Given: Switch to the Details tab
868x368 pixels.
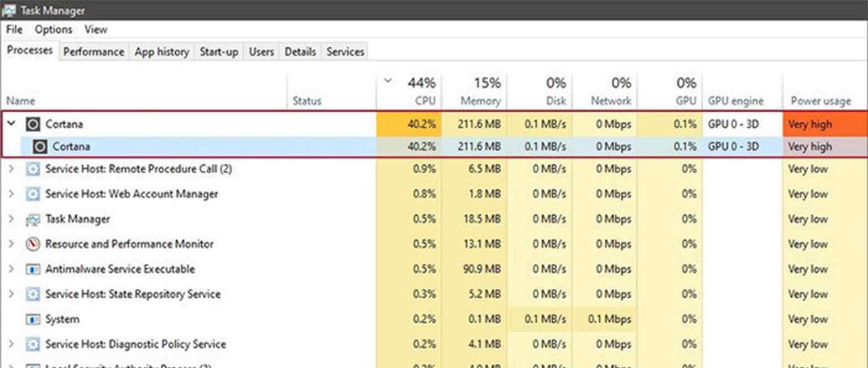Looking at the screenshot, I should [x=300, y=51].
